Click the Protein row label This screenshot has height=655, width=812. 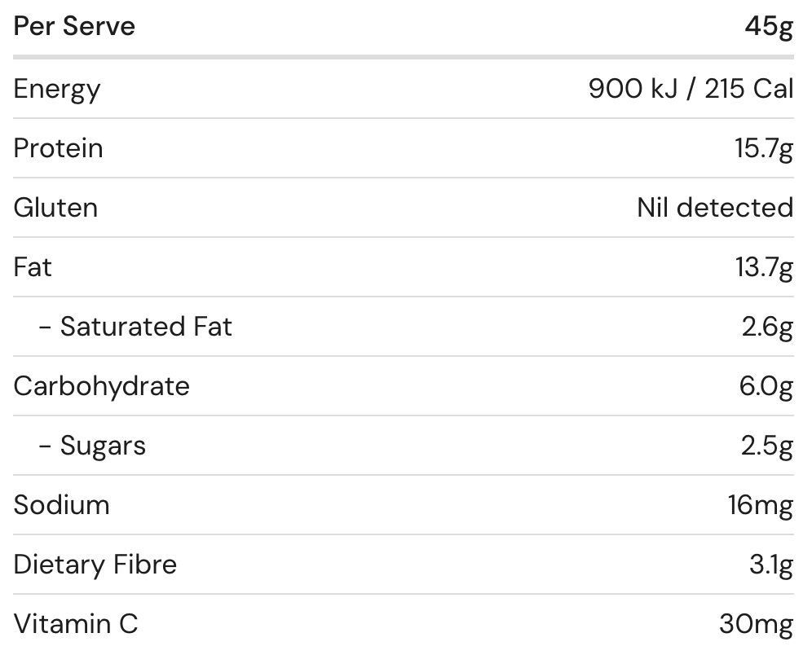tap(59, 148)
